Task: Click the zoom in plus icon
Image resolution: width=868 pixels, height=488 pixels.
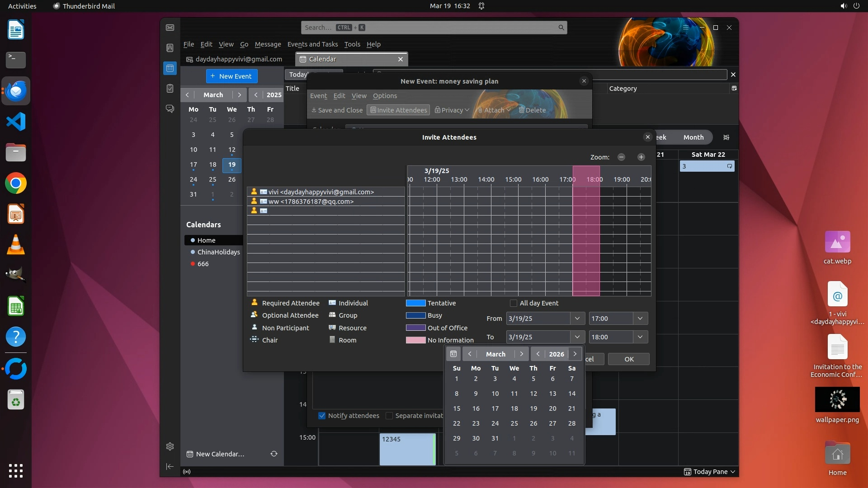Action: pyautogui.click(x=641, y=157)
